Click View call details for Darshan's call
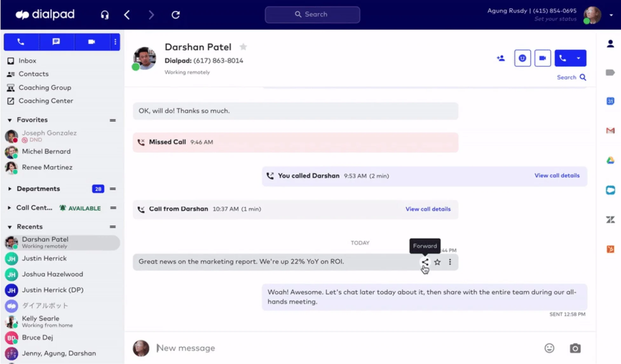Screen dimensions: 621x364 click(x=428, y=209)
